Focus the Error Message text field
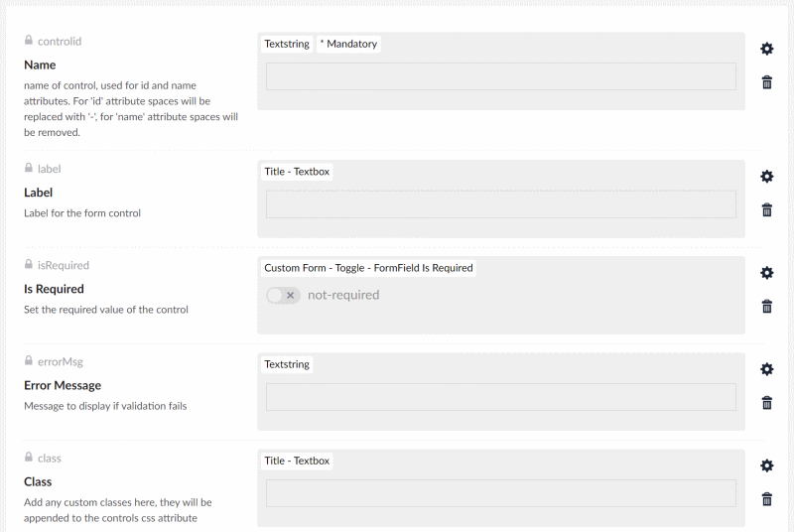 tap(500, 397)
